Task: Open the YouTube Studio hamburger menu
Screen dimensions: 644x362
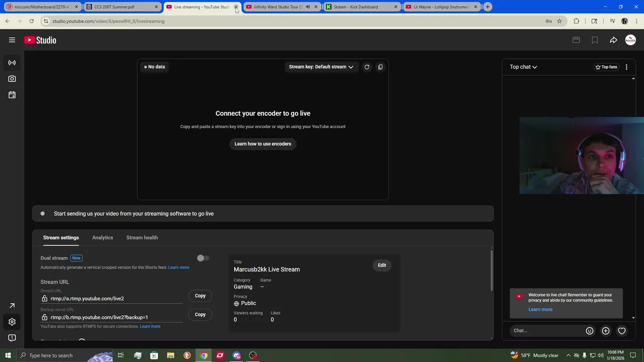Action: pos(12,40)
